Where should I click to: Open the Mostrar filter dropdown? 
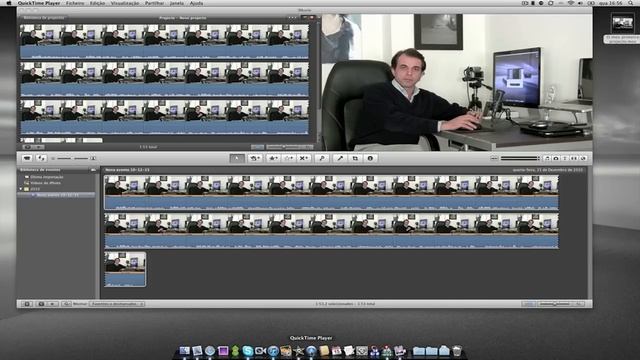117,304
